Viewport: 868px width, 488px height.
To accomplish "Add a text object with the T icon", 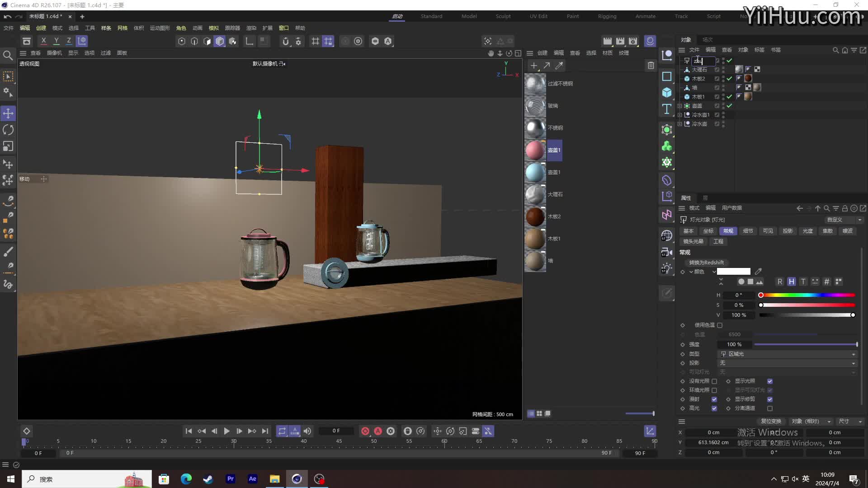I will [667, 109].
